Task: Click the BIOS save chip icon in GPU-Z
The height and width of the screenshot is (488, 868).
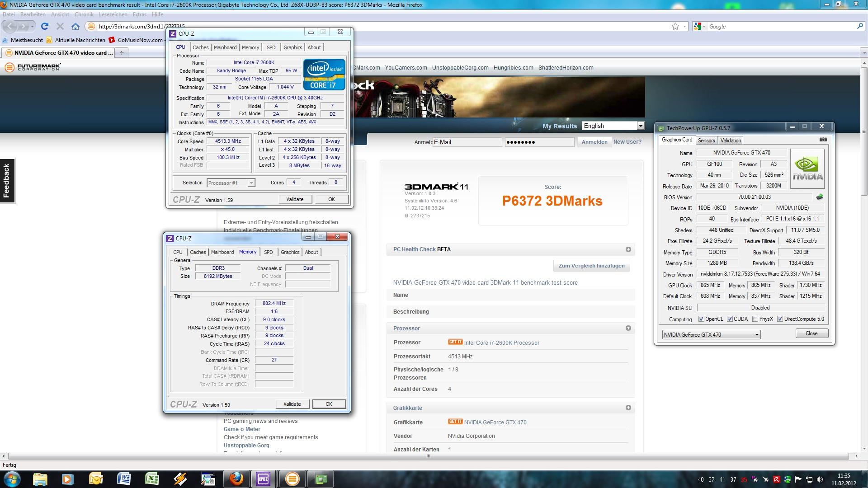Action: (819, 197)
